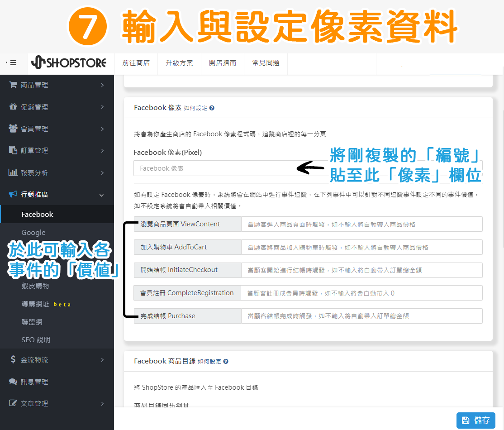The height and width of the screenshot is (430, 504).
Task: Focus the AddToCart event value field
Action: coord(361,247)
